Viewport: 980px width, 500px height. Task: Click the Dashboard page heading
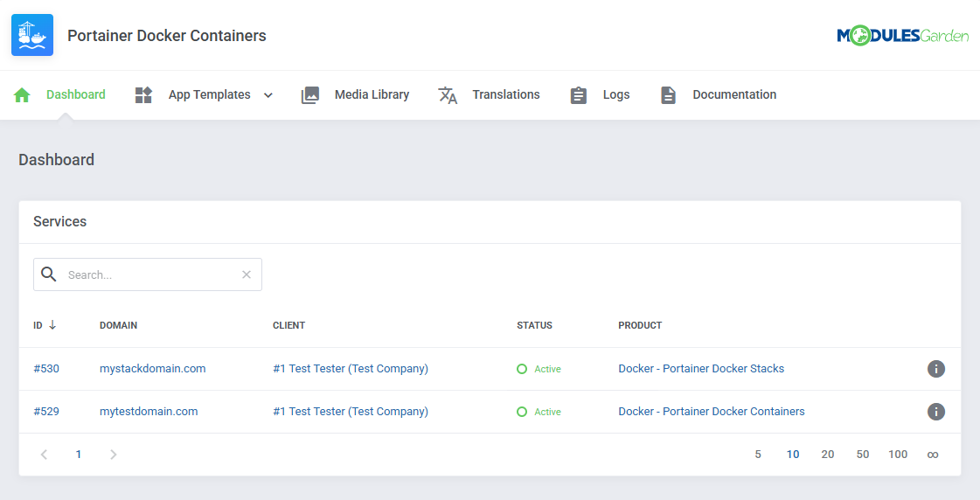(x=56, y=159)
